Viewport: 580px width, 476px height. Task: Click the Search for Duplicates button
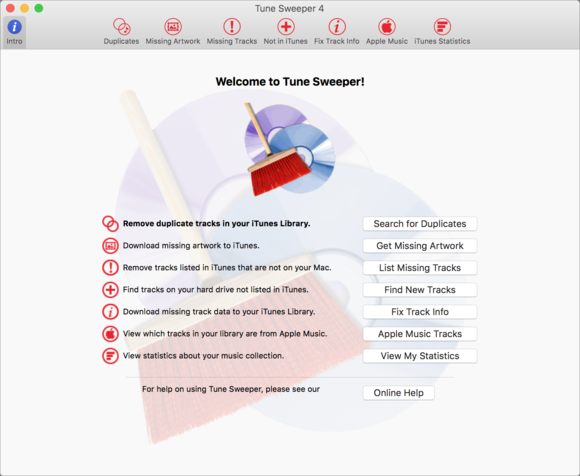(420, 224)
